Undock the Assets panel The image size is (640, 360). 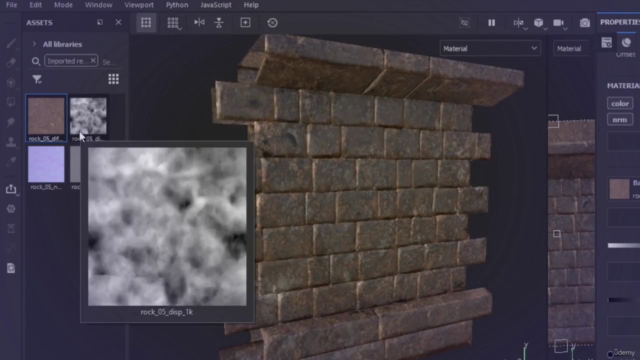coord(100,22)
